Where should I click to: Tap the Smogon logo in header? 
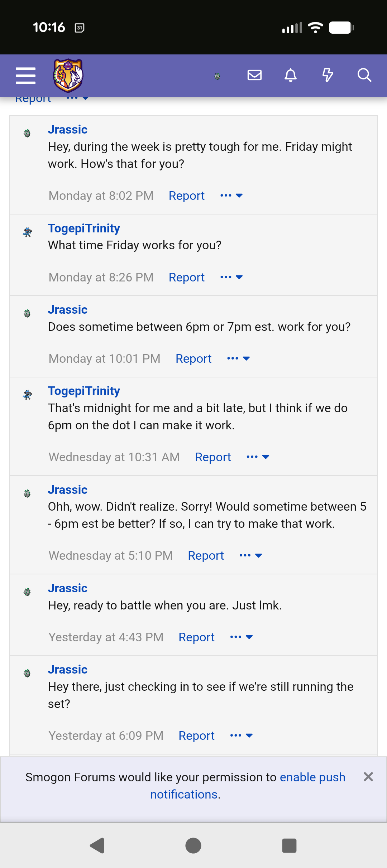(x=68, y=76)
